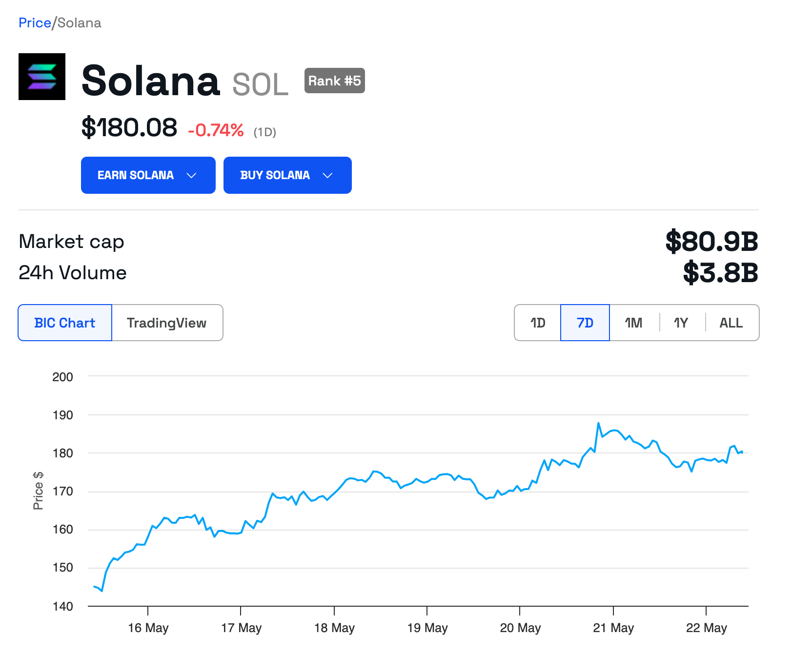
Task: Click the Solana logo icon
Action: (42, 77)
